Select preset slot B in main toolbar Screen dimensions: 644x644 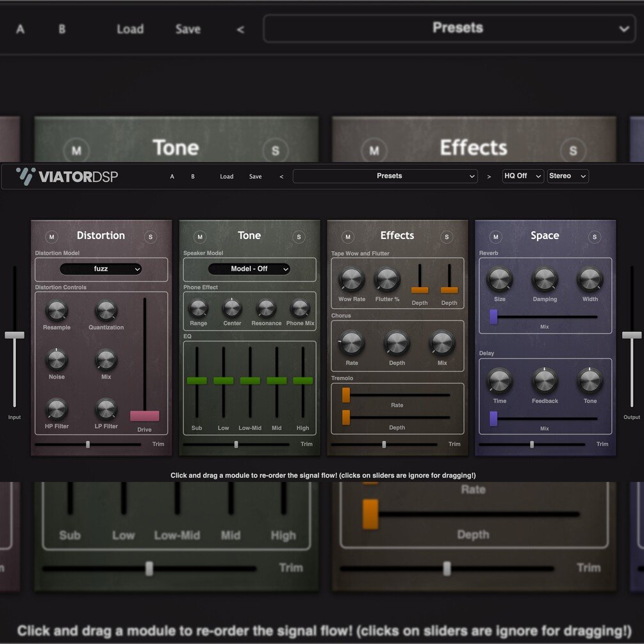pos(193,177)
